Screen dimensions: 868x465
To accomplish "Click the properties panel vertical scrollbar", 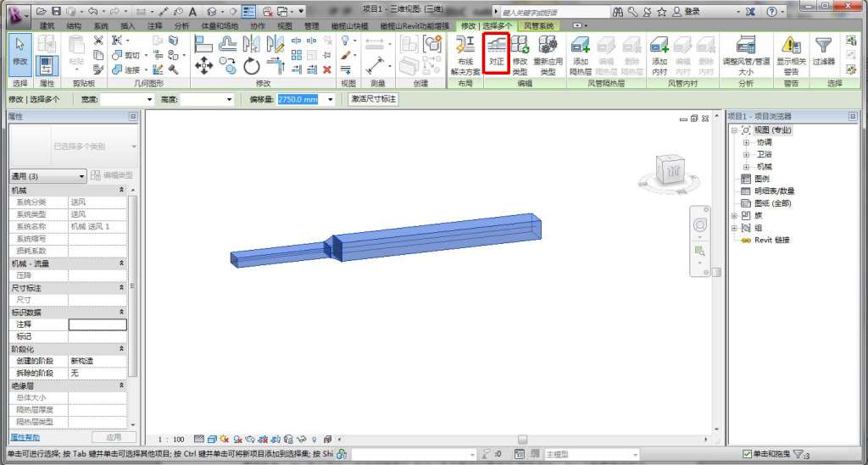I will coord(132,285).
